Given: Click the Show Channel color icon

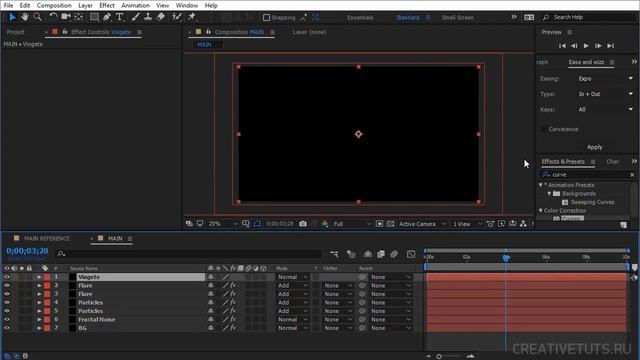Looking at the screenshot, I should pyautogui.click(x=325, y=224).
